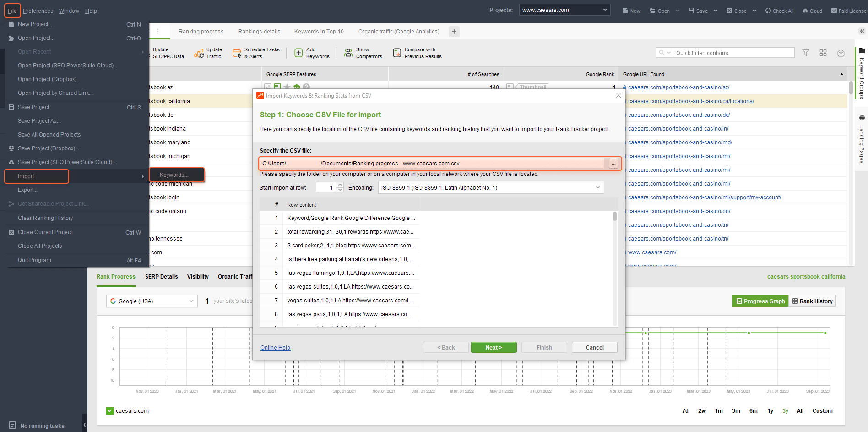Screen dimensions: 868x432
Task: Click Save Project As... menu item
Action: (x=39, y=121)
